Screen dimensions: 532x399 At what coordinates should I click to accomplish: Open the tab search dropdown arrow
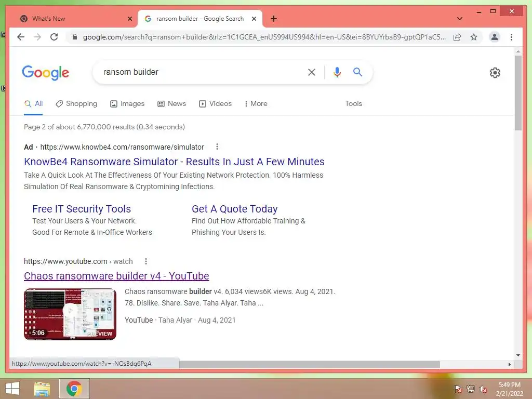(460, 19)
